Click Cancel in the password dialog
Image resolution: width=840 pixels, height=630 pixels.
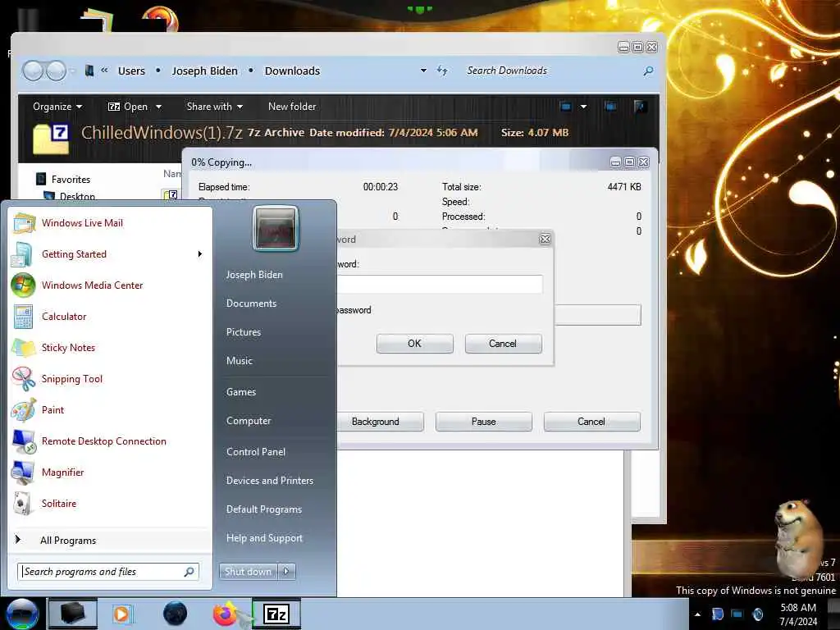tap(503, 344)
